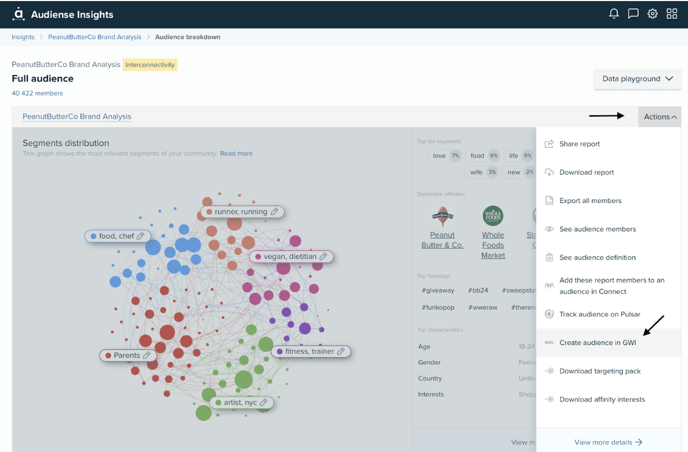Collapse the Actions menu
Screen dimensions: 688x452
tap(659, 117)
